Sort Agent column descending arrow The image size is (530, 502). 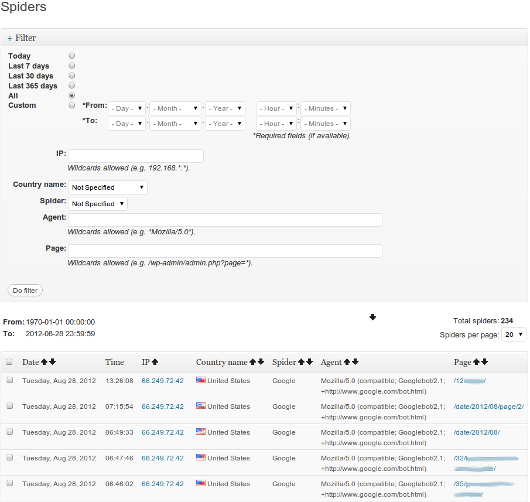pos(355,362)
